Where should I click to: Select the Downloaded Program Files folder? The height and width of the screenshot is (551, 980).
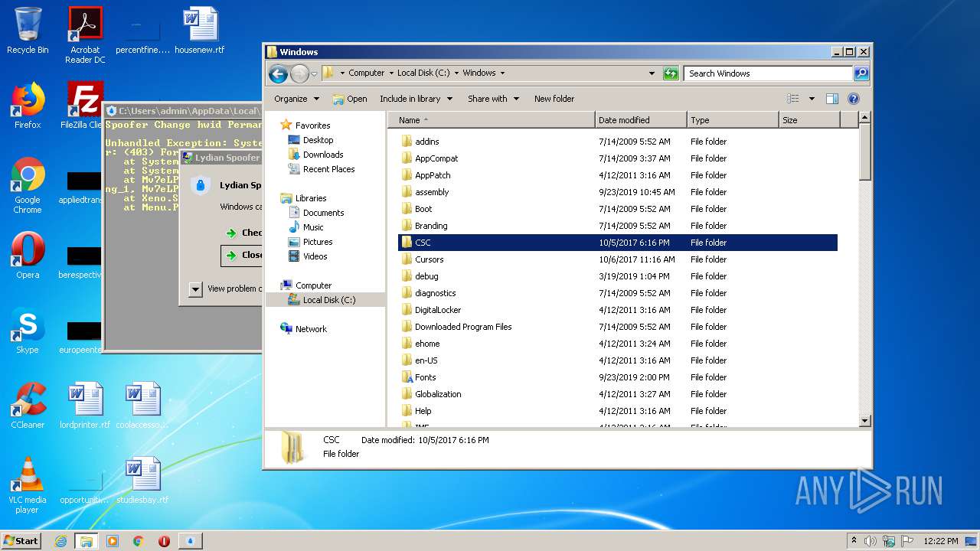point(463,327)
